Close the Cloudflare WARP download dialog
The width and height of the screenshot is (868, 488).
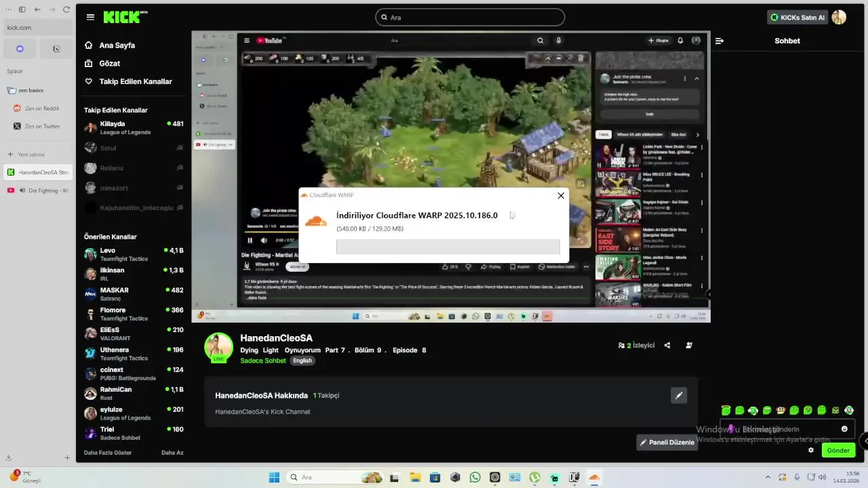561,195
